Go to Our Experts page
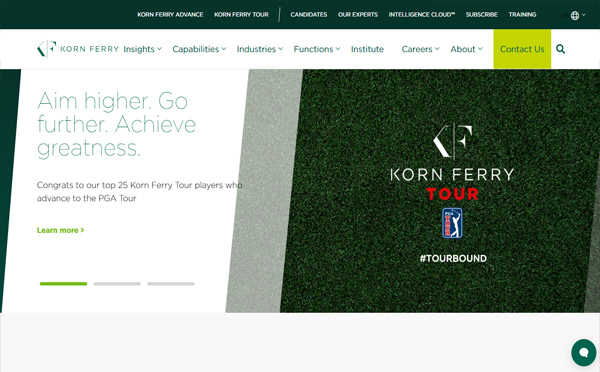Image resolution: width=600 pixels, height=372 pixels. click(x=358, y=15)
